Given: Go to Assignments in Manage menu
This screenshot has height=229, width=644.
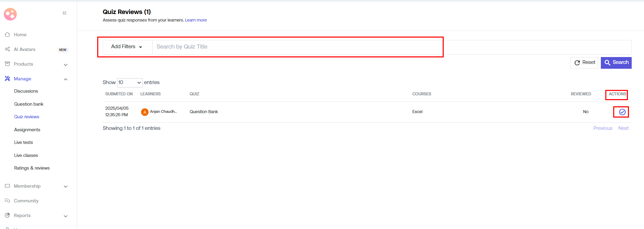Looking at the screenshot, I should pos(27,130).
